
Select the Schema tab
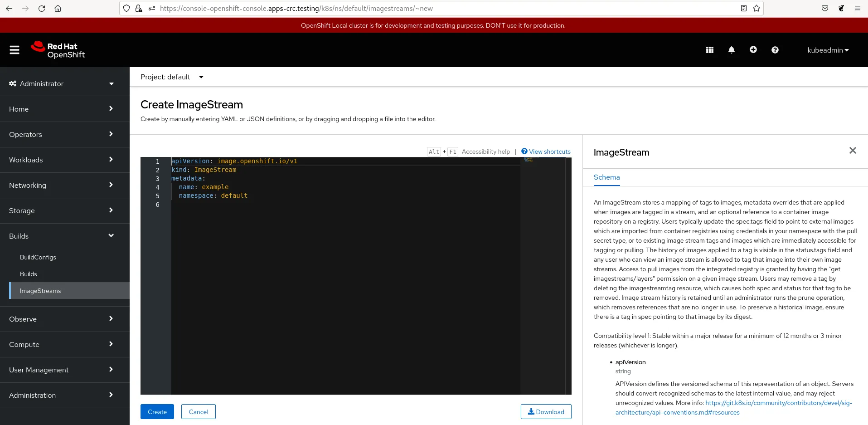(x=606, y=177)
